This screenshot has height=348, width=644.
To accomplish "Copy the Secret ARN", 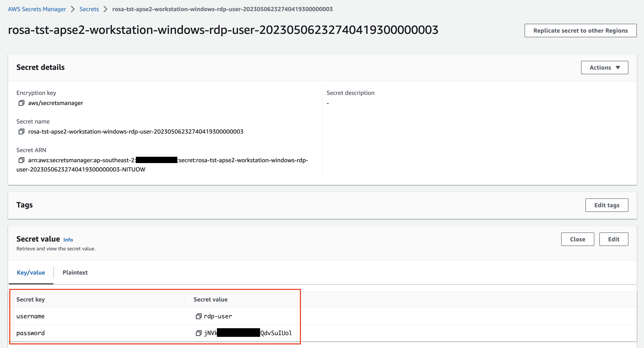I will 21,160.
